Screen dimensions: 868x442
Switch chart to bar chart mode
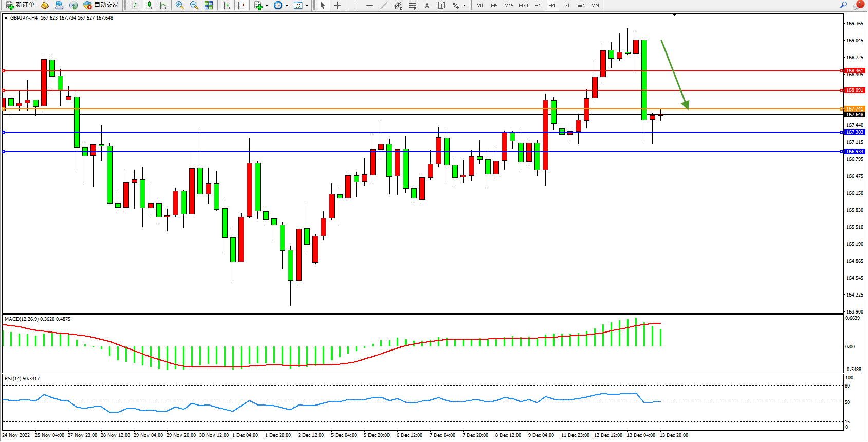134,5
